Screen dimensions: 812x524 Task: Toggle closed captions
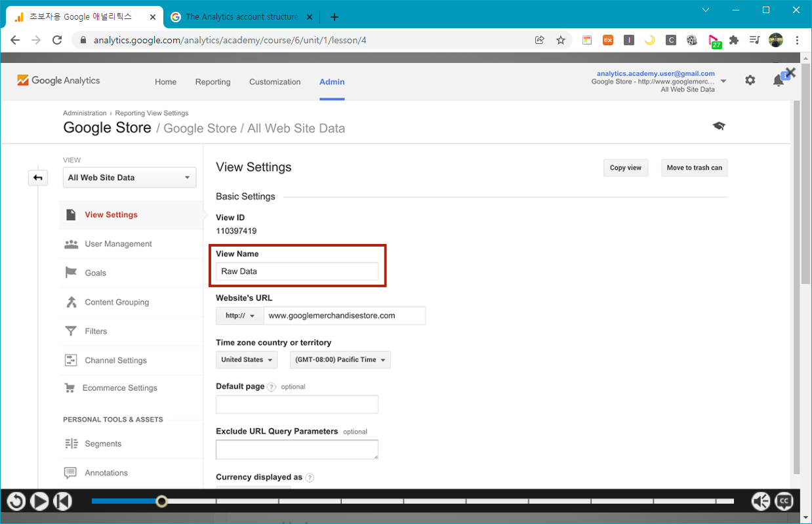click(784, 502)
